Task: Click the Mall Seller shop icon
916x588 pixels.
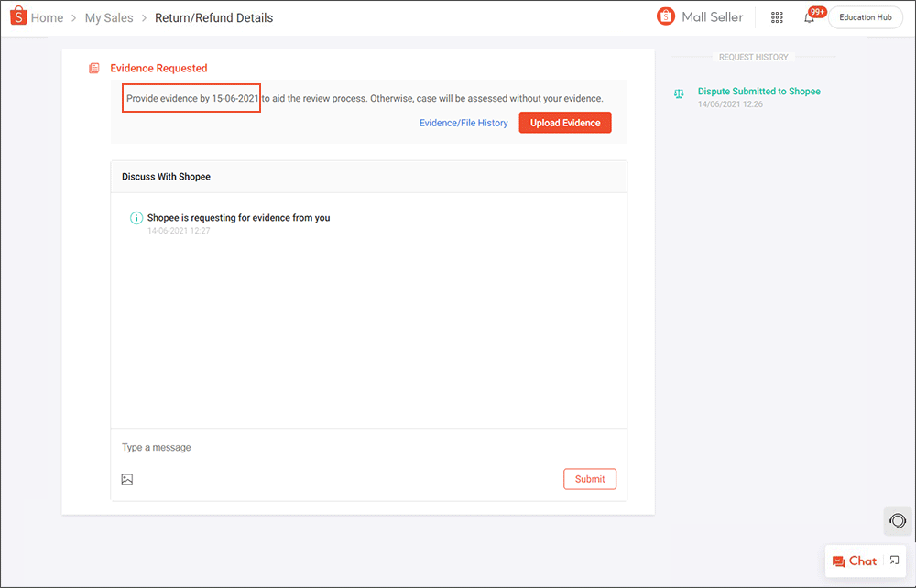Action: pos(666,16)
